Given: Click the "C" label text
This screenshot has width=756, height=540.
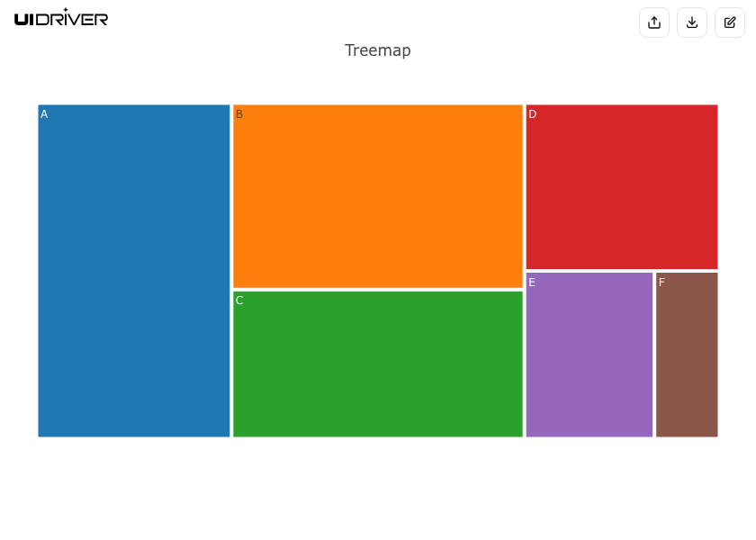Looking at the screenshot, I should pos(239,301).
